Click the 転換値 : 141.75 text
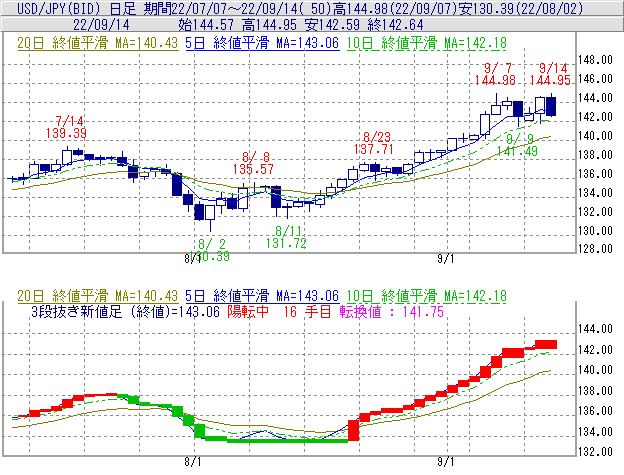624x475 pixels. pyautogui.click(x=392, y=311)
